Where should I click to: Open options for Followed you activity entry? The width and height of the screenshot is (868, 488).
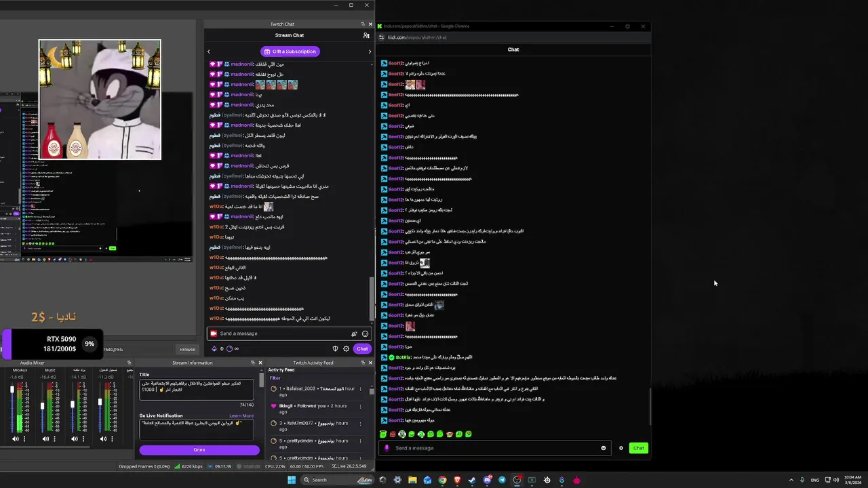click(x=360, y=407)
